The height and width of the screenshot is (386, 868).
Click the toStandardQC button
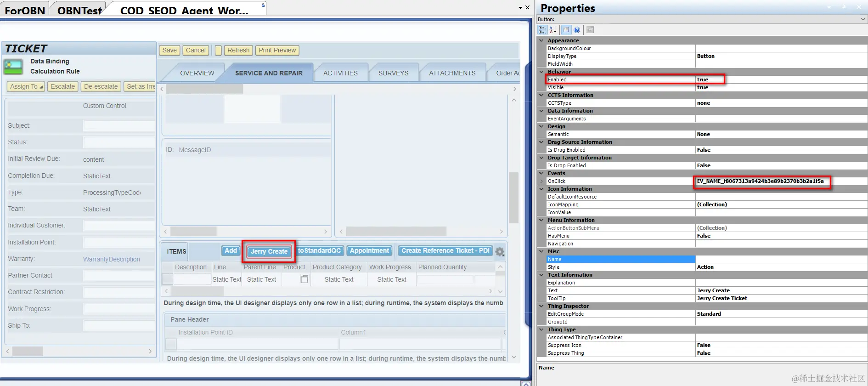[319, 250]
